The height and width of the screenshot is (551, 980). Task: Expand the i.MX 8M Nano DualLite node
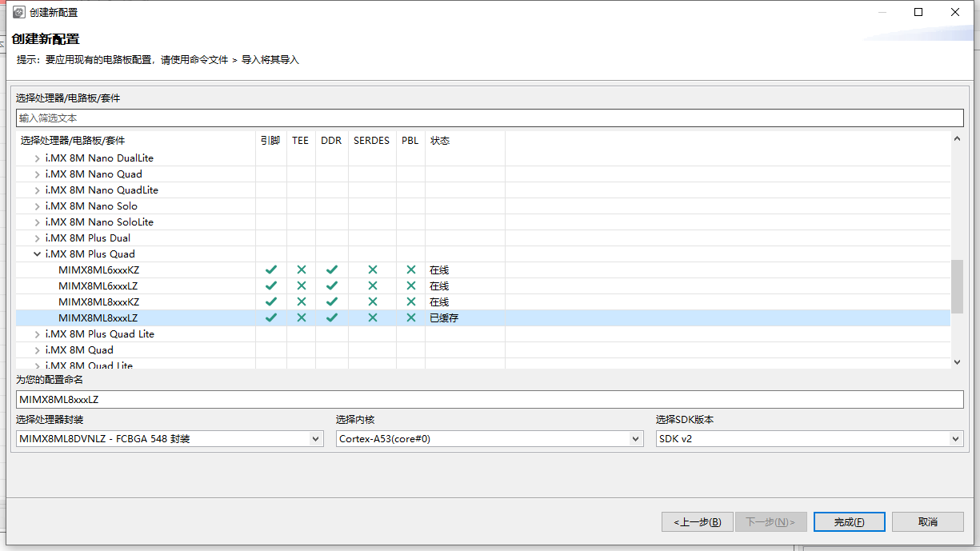click(x=37, y=158)
